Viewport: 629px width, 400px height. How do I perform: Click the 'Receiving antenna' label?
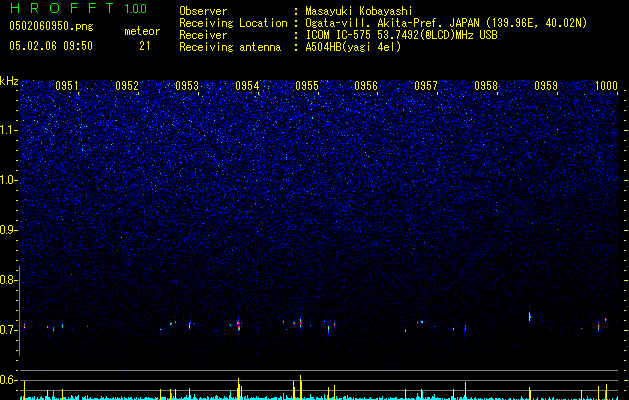point(230,47)
